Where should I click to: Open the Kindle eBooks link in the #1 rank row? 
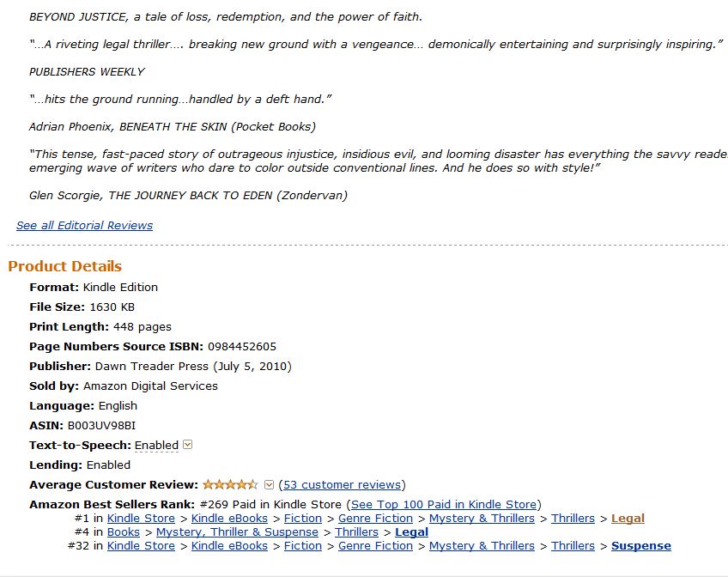(229, 519)
